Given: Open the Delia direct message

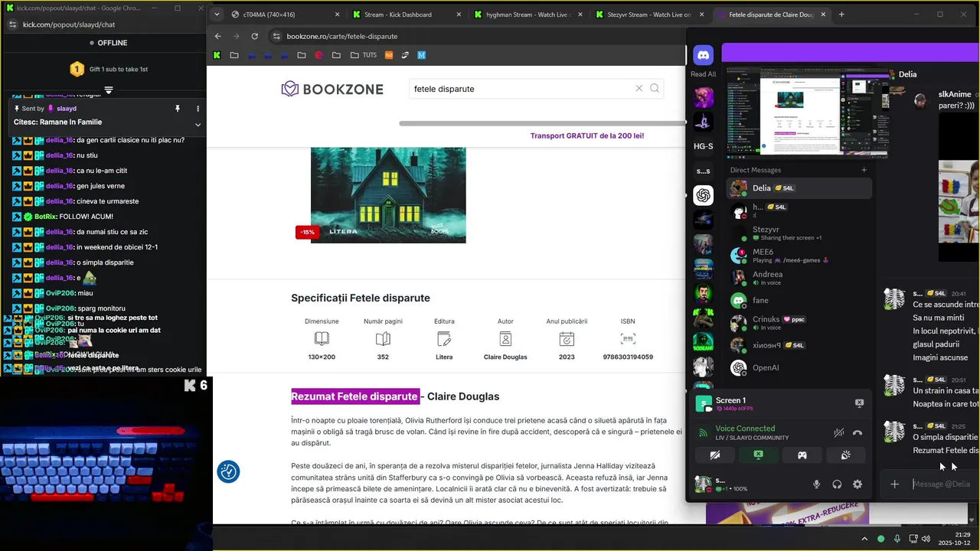Looking at the screenshot, I should 799,187.
